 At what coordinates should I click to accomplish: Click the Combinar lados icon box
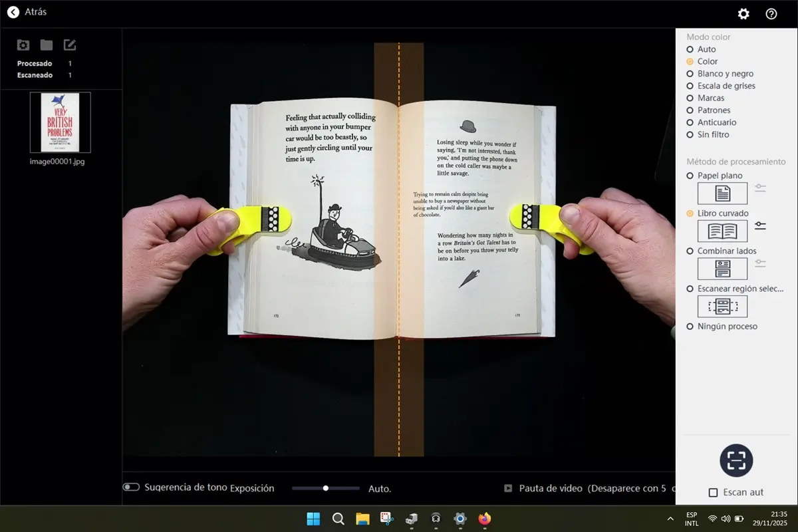(x=722, y=269)
